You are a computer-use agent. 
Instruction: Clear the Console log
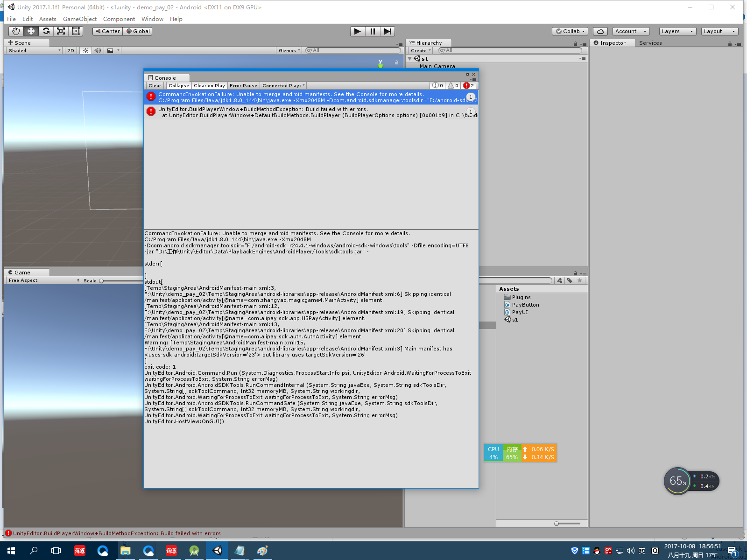coord(155,85)
